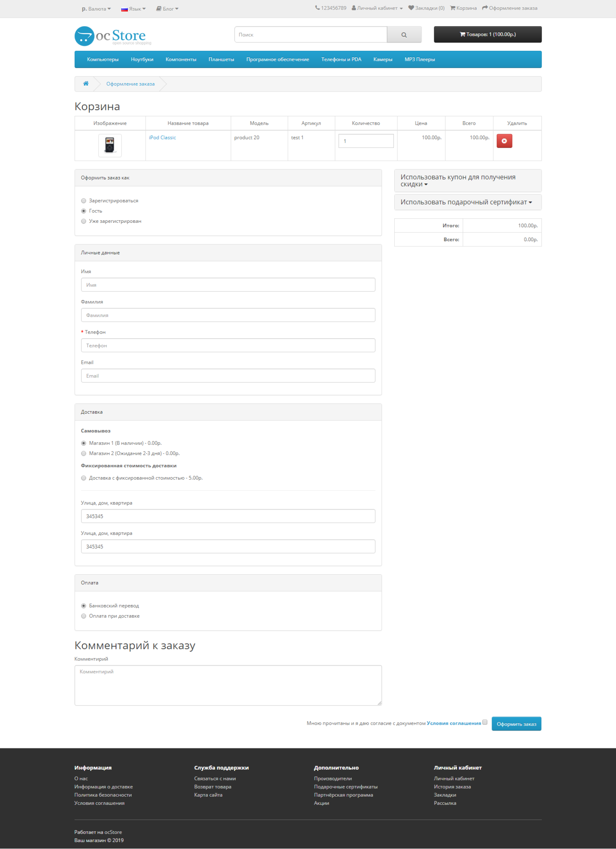Open Оформление заказа link in top bar

[510, 8]
